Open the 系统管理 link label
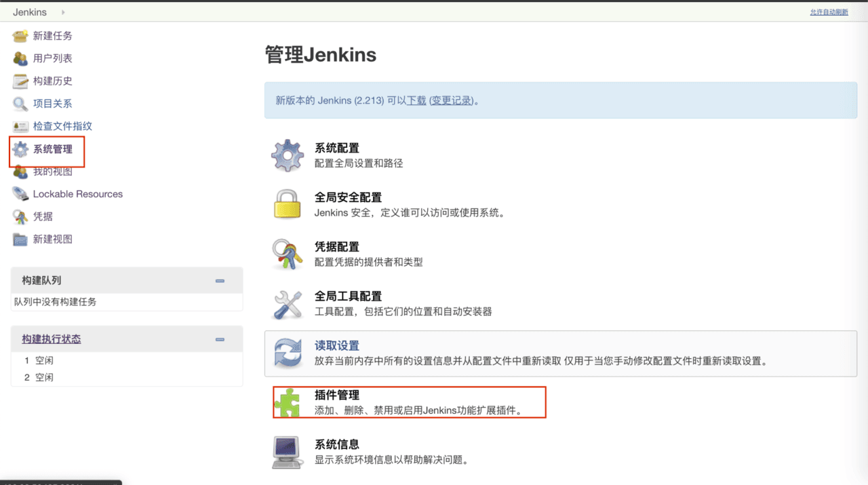This screenshot has width=868, height=485. pos(53,149)
